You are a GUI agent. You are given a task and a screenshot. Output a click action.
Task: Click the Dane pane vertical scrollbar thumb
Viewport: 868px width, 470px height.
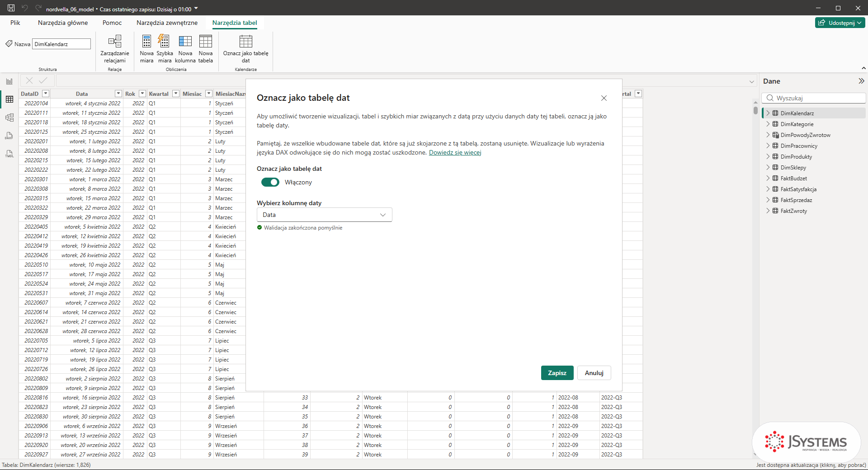coord(755,110)
